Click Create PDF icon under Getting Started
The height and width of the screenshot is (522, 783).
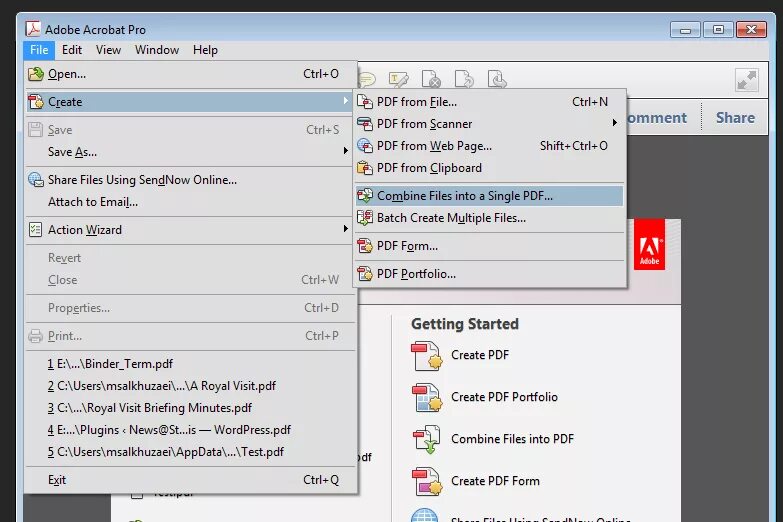426,356
